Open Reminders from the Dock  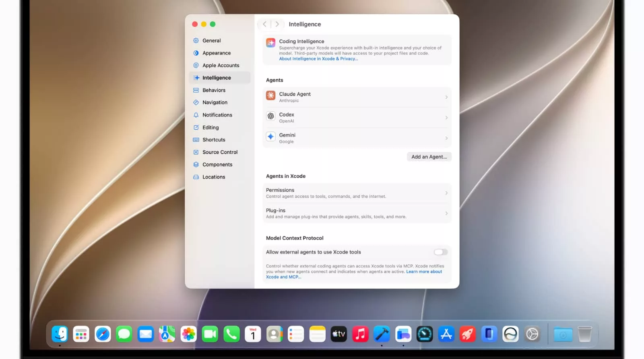click(x=296, y=334)
